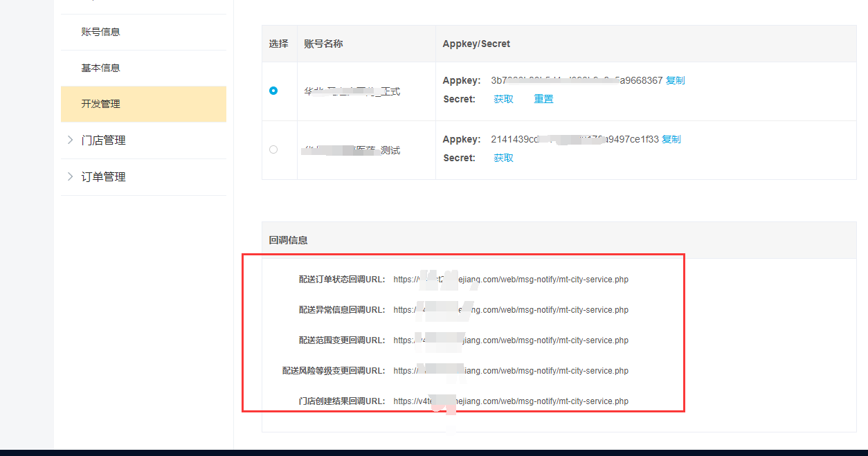Click 复制 next to the 测试 account Appkey
868x456 pixels.
[671, 139]
